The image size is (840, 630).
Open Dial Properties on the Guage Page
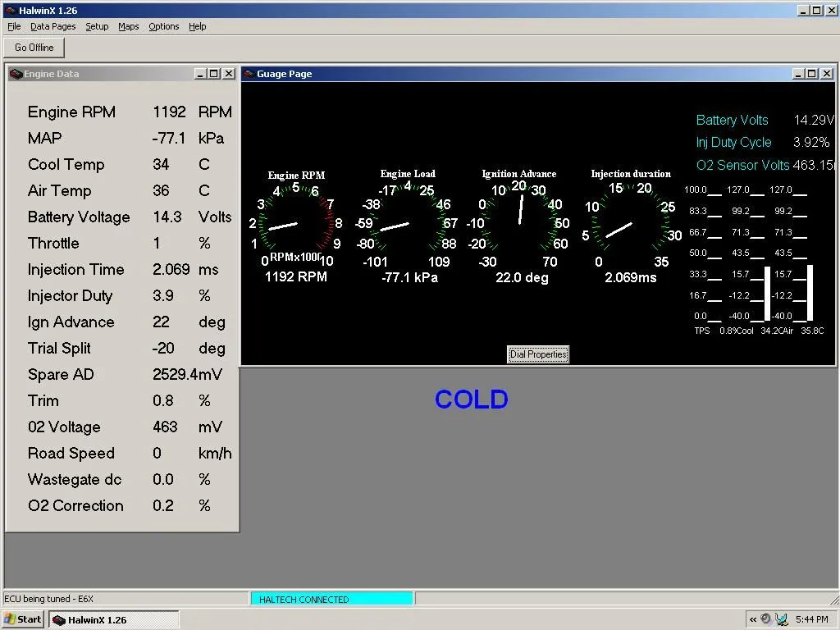point(537,354)
